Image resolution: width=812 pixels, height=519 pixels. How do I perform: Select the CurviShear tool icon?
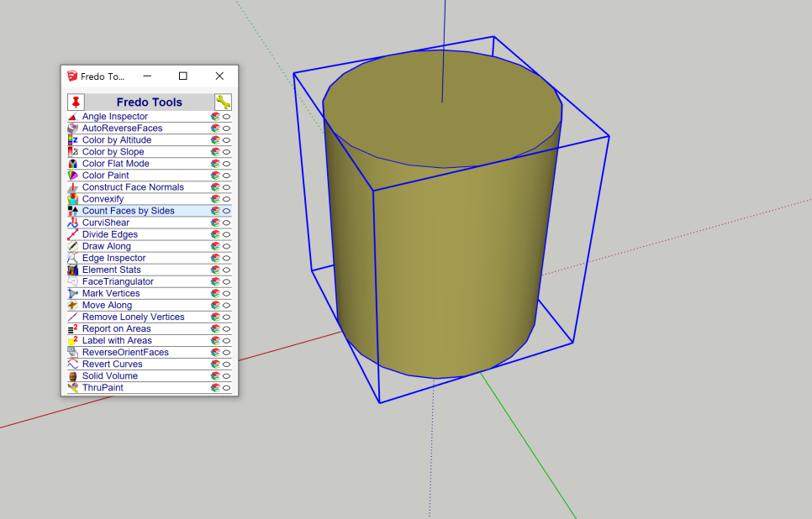(73, 223)
